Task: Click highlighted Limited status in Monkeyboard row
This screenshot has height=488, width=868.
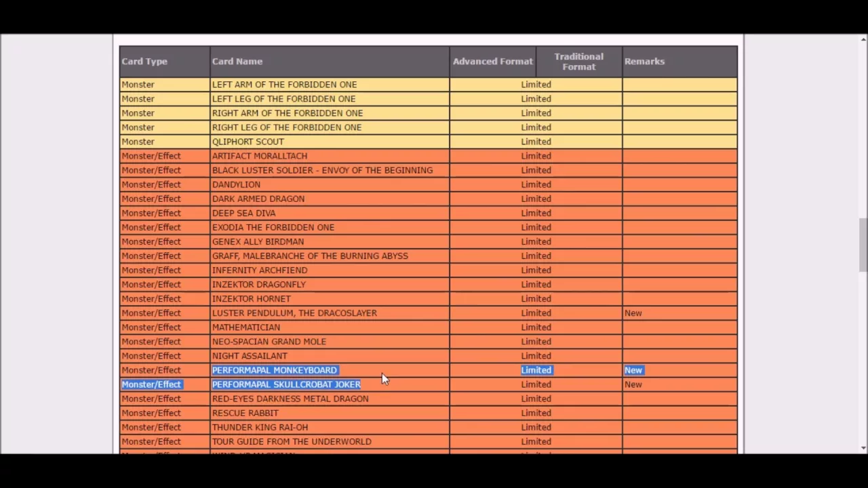Action: pyautogui.click(x=536, y=370)
